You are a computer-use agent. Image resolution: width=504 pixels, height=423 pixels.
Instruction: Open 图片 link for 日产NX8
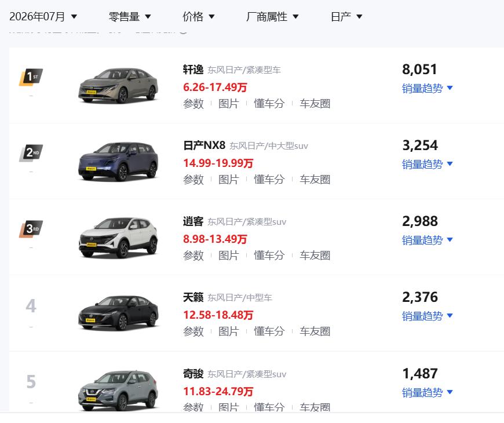click(228, 180)
